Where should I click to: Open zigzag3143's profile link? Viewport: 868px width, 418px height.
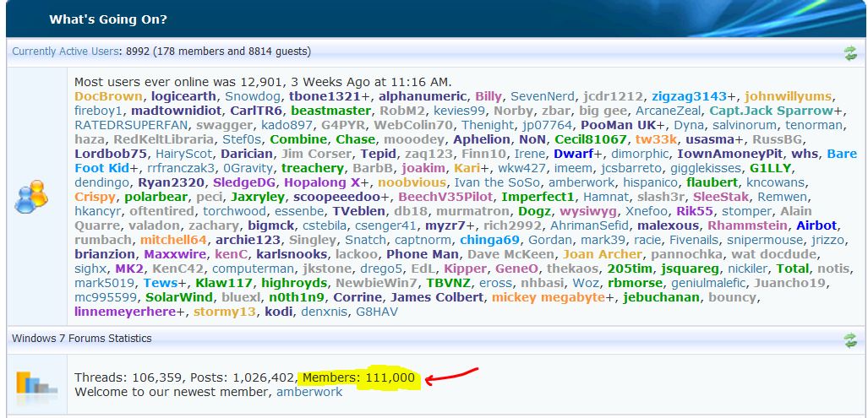(x=689, y=96)
